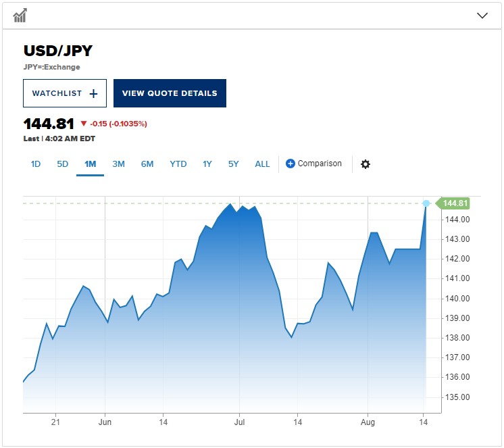
Task: Click the green 144.81 price label
Action: pos(455,203)
